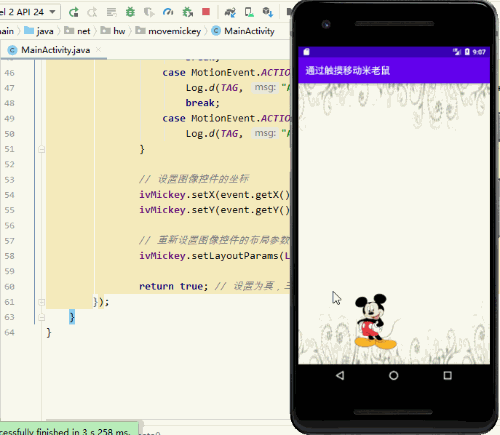Click the closing brace on line 64
The height and width of the screenshot is (435, 500).
[49, 332]
